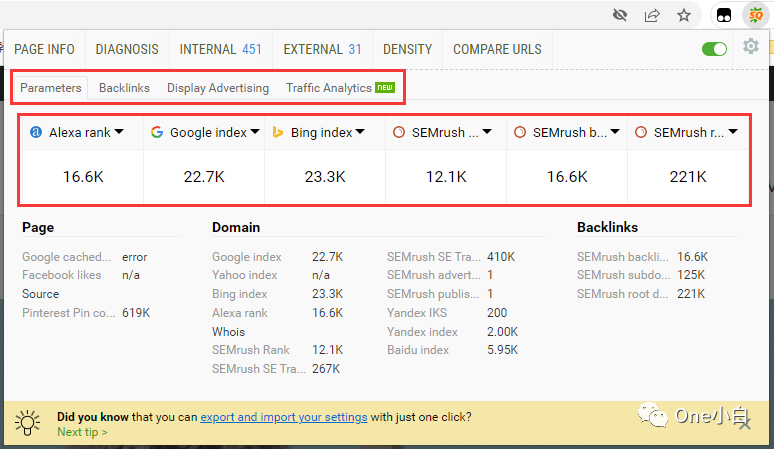
Task: Open the EXTERNAL 31 tab
Action: [322, 49]
